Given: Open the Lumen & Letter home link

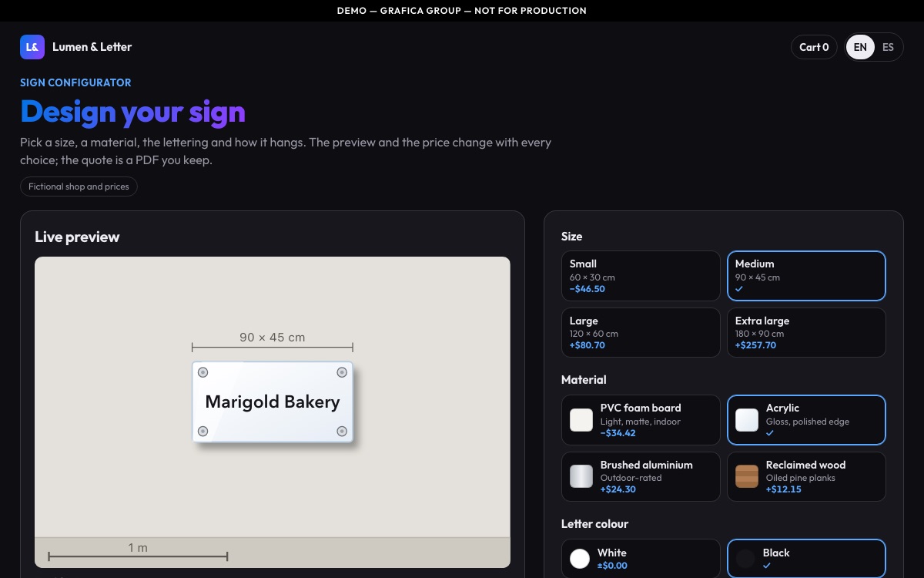Looking at the screenshot, I should pyautogui.click(x=76, y=47).
